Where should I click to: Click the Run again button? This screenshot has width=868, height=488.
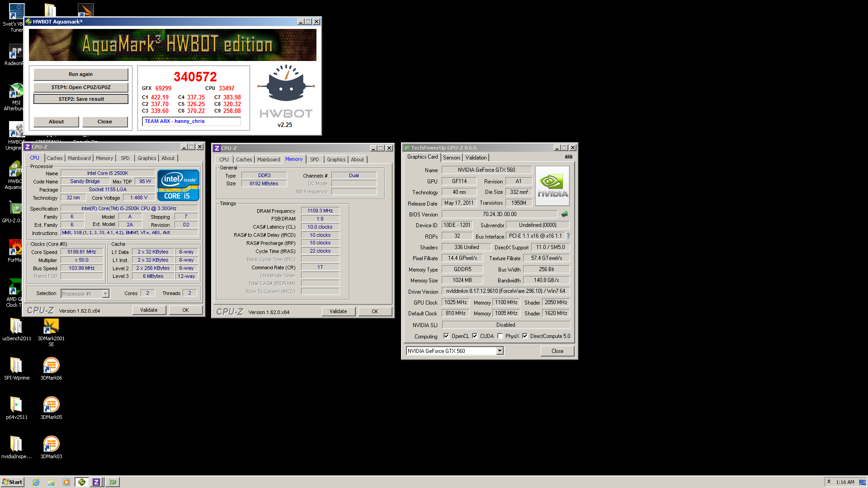(80, 74)
